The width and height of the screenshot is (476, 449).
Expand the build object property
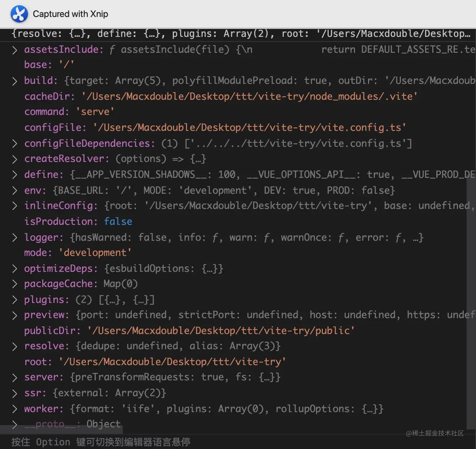click(x=14, y=81)
